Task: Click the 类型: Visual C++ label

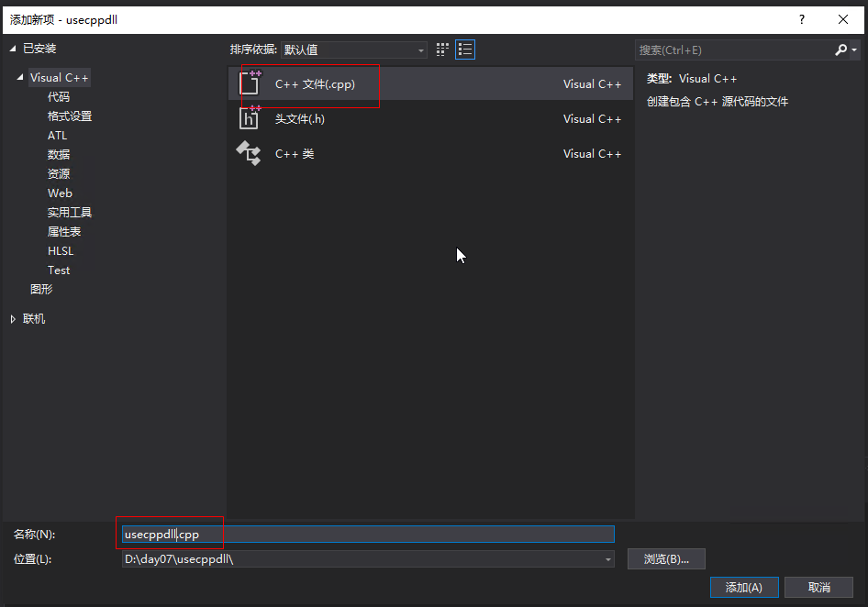Action: click(x=692, y=79)
